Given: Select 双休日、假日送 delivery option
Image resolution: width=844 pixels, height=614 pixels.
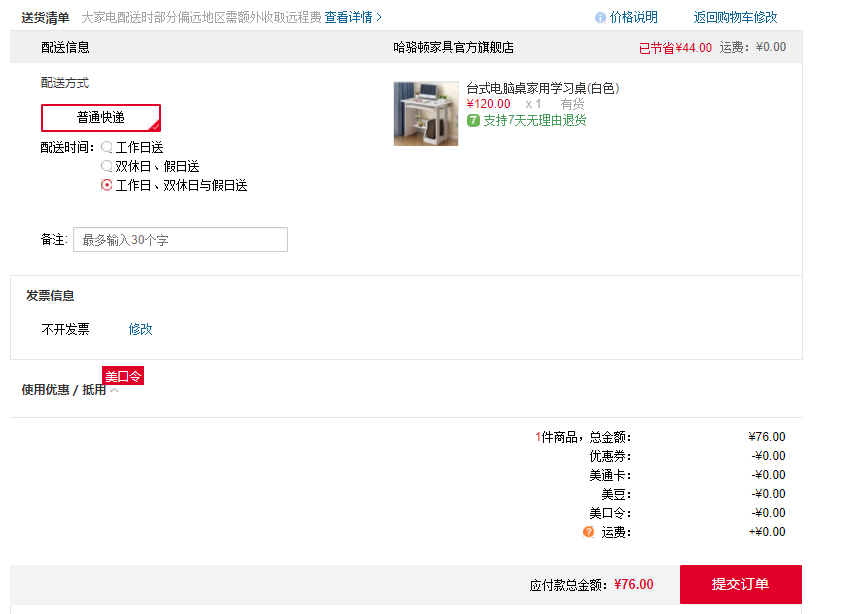Looking at the screenshot, I should tap(107, 166).
